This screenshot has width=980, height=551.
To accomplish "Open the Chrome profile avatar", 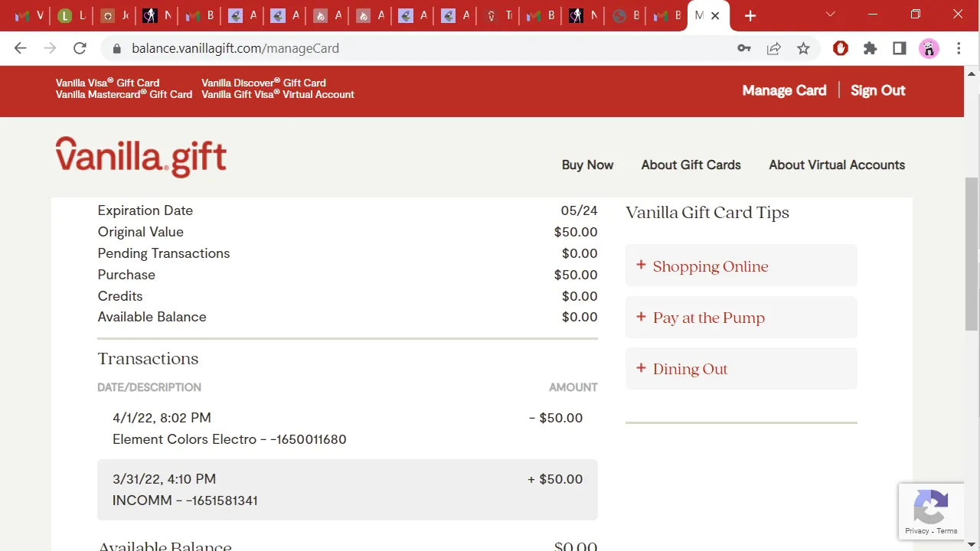I will [929, 48].
